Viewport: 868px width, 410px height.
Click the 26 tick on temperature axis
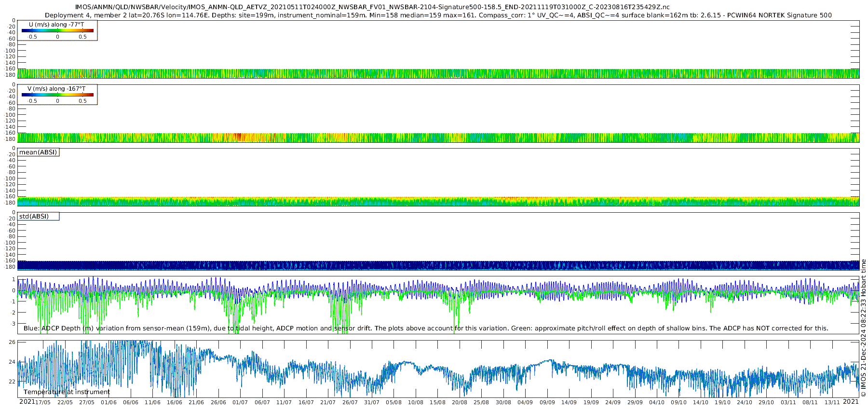tap(13, 342)
